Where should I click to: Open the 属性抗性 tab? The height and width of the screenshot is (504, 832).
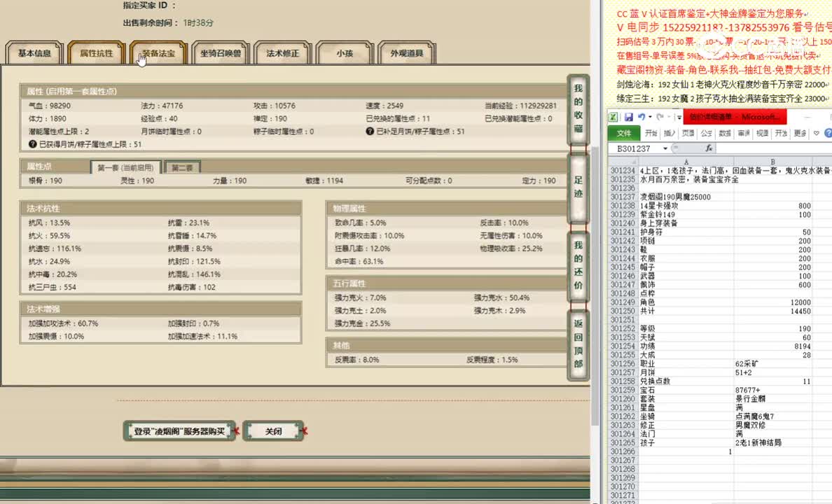[97, 53]
